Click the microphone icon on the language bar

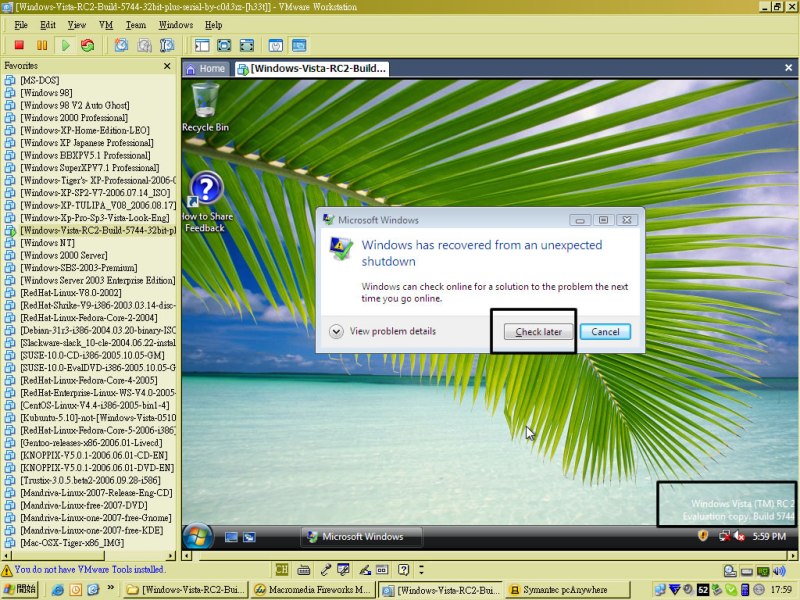point(326,569)
